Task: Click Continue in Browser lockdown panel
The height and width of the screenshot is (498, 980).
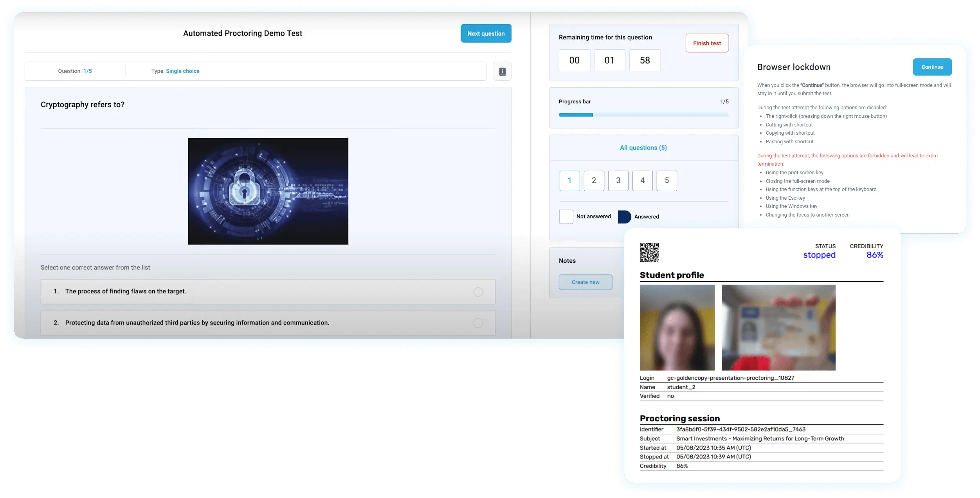Action: [932, 67]
